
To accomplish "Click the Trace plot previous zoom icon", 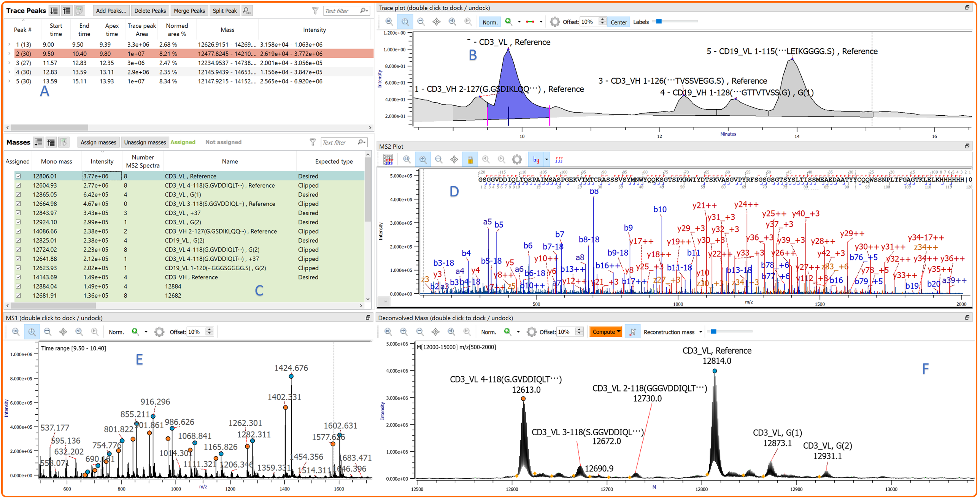I will tap(452, 22).
